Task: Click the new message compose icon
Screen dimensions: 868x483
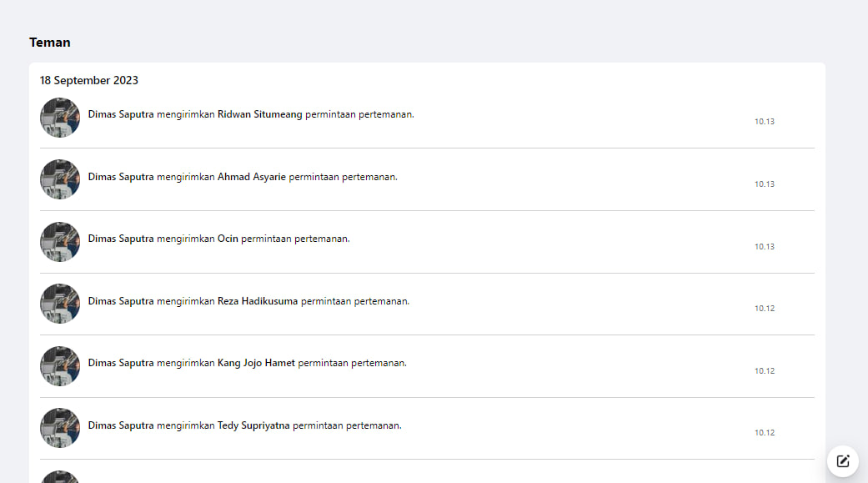Action: click(x=843, y=460)
